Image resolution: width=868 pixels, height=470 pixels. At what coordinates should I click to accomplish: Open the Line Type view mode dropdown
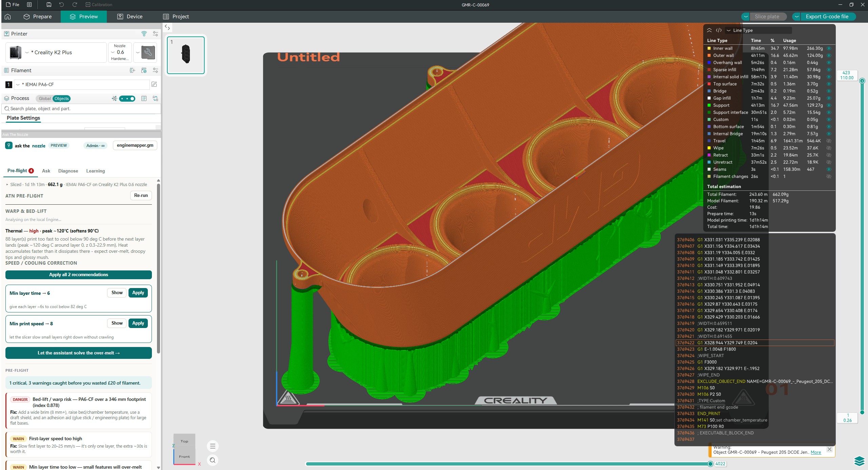pos(758,30)
